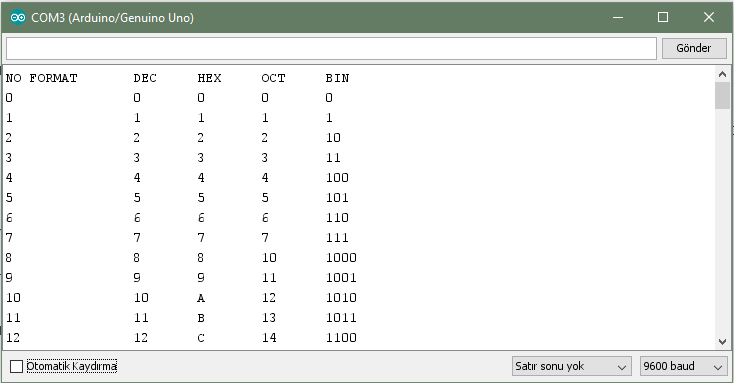Image resolution: width=734 pixels, height=383 pixels.
Task: Minimize the COM3 serial monitor window
Action: tap(618, 18)
